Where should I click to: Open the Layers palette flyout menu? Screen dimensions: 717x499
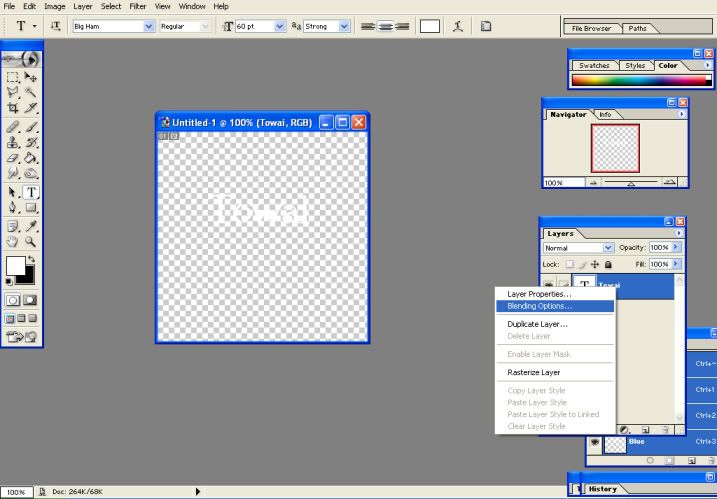[679, 233]
